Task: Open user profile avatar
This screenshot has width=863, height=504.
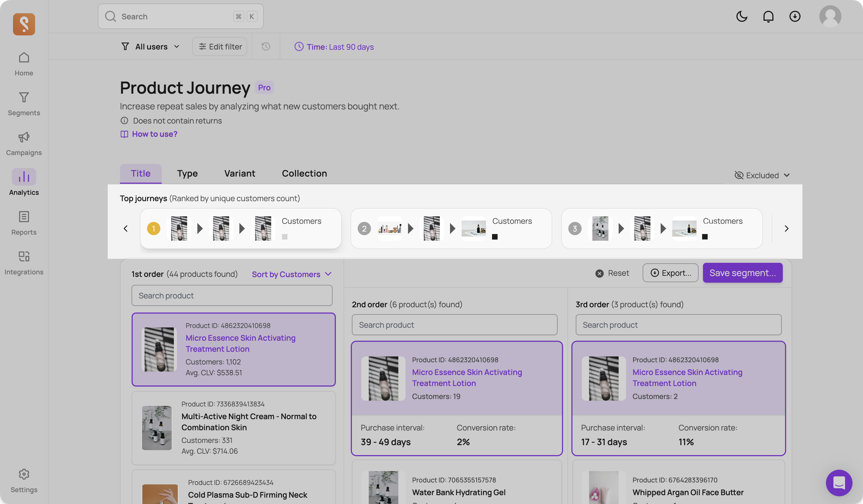Action: pos(830,16)
